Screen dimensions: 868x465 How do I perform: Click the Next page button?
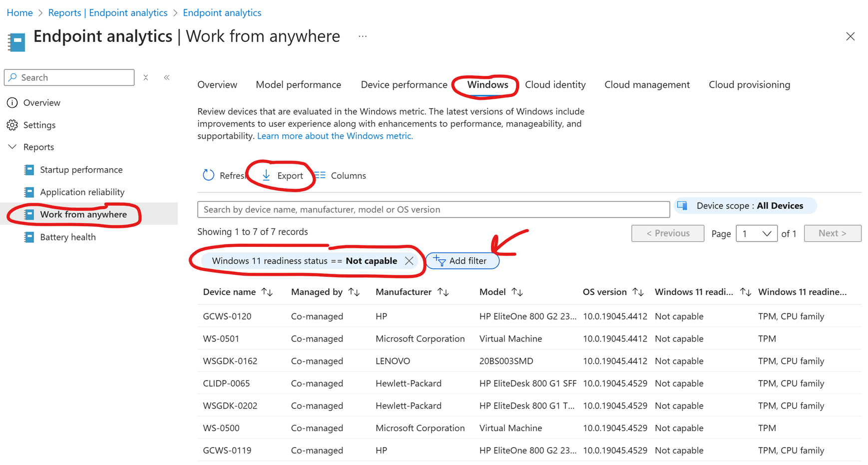(x=833, y=233)
